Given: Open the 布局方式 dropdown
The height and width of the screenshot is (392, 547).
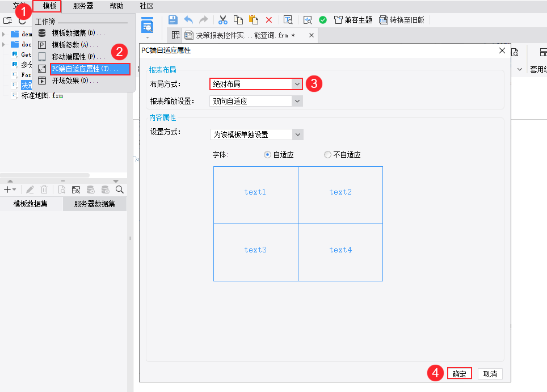Looking at the screenshot, I should (x=256, y=84).
